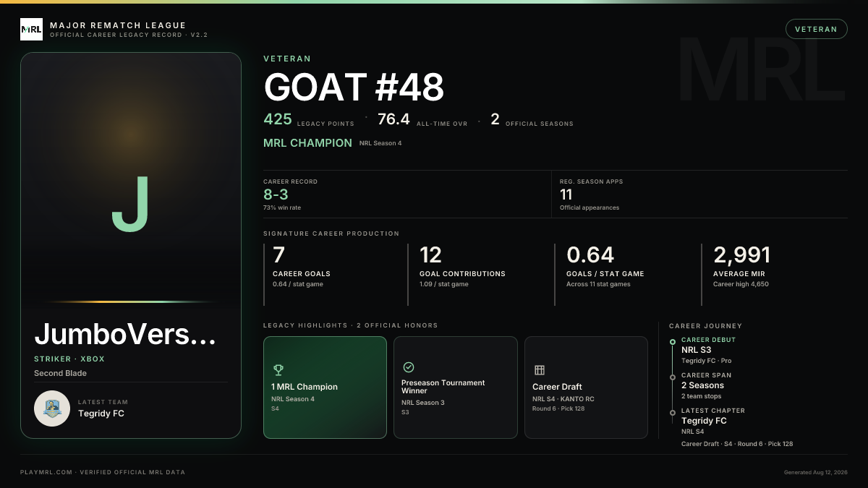Click the trophy icon on MRL Champion card
Image resolution: width=868 pixels, height=488 pixels.
point(278,370)
